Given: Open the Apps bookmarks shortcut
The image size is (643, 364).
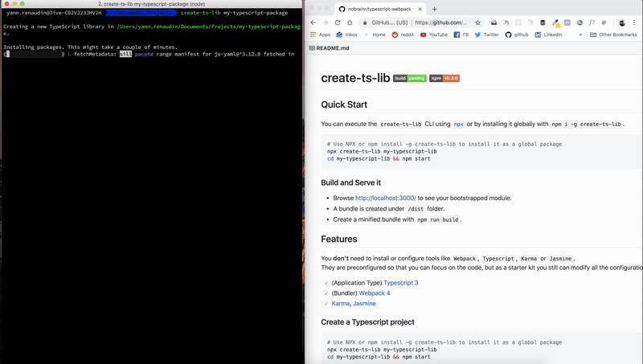Looking at the screenshot, I should pos(321,35).
